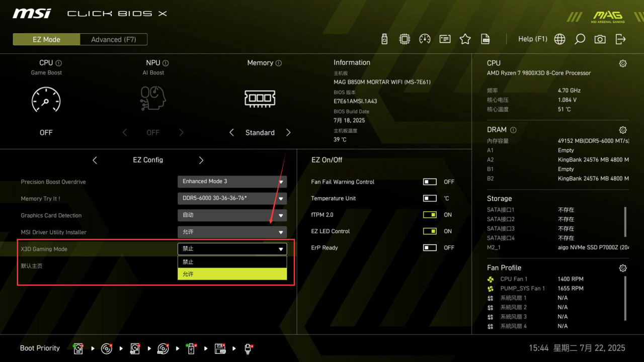Select the third boot device, the USB hard disk
The height and width of the screenshot is (362, 644).
(x=135, y=348)
